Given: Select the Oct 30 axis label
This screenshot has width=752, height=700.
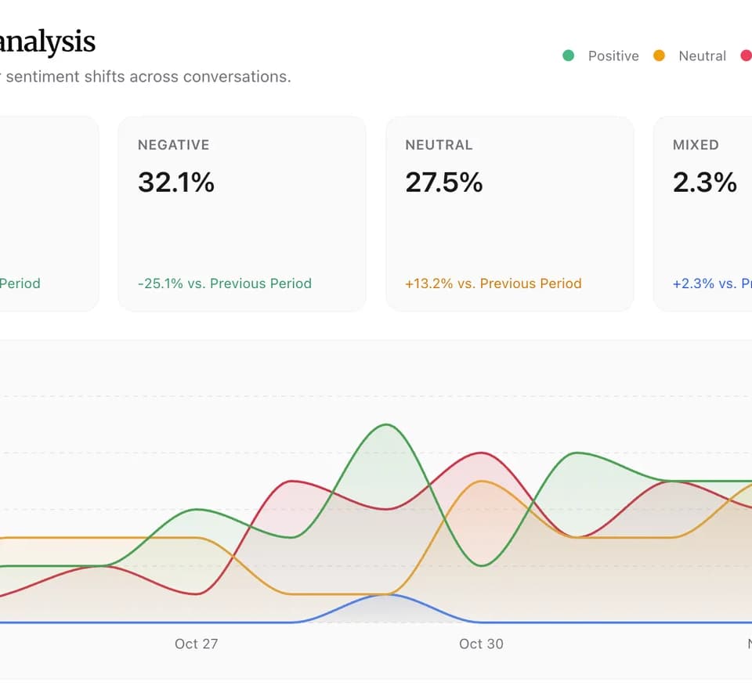Looking at the screenshot, I should [481, 644].
